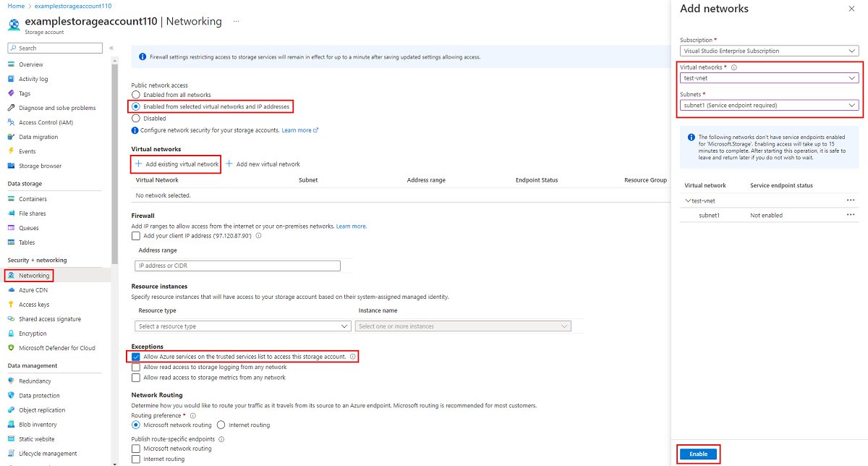
Task: Click the Containers icon
Action: pyautogui.click(x=11, y=199)
